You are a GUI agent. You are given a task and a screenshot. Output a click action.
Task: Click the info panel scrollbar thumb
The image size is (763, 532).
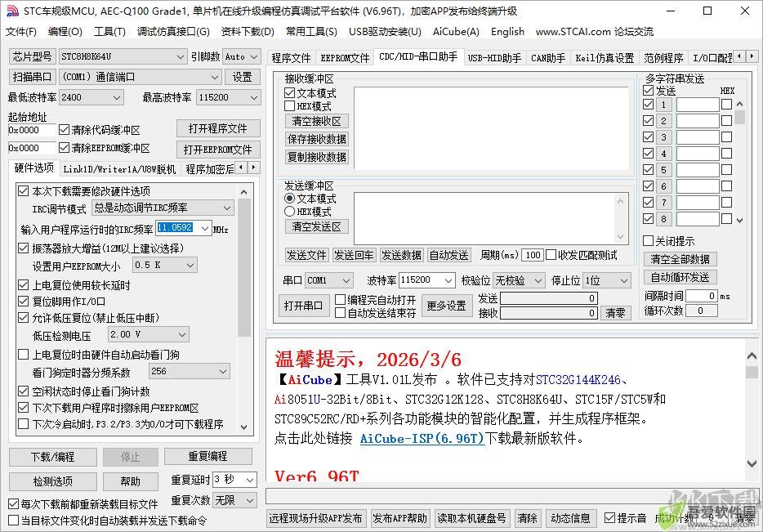752,373
